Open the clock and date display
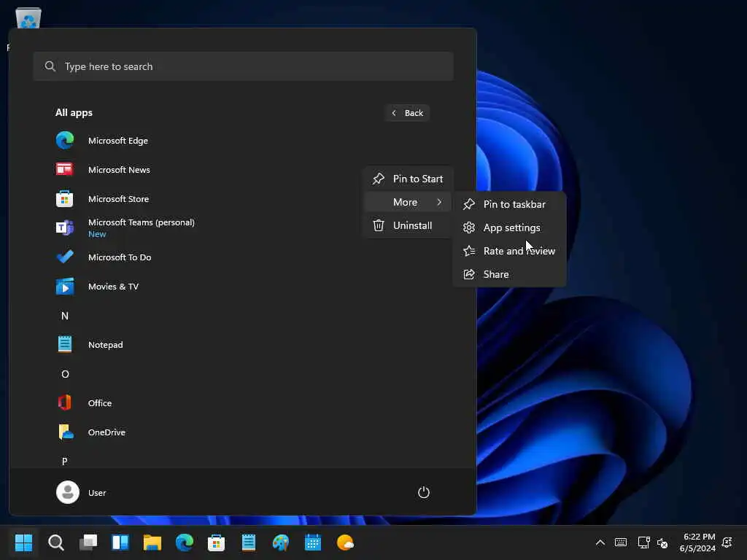This screenshot has width=747, height=560. click(x=697, y=542)
